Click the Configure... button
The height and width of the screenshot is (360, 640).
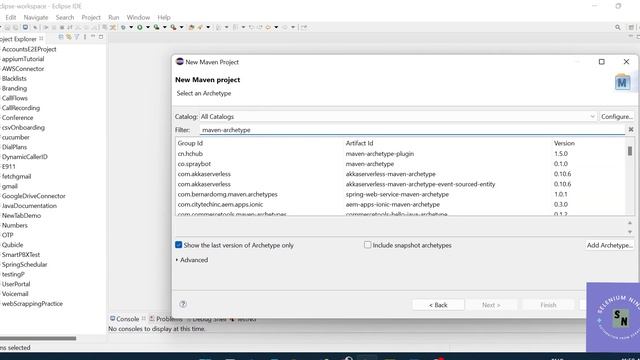[616, 117]
